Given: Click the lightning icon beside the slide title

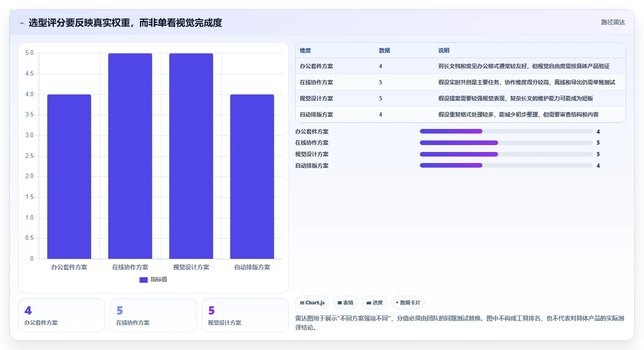Looking at the screenshot, I should [x=22, y=23].
